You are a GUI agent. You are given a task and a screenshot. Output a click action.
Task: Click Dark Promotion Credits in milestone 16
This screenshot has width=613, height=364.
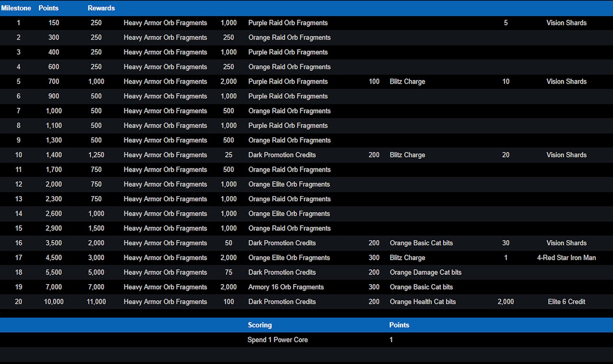282,243
